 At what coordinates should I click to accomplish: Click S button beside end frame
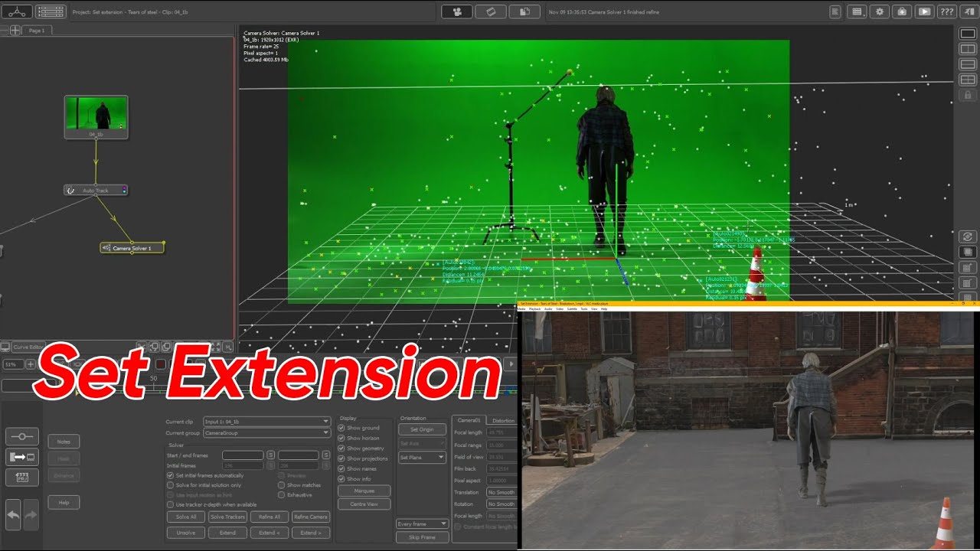[x=325, y=455]
